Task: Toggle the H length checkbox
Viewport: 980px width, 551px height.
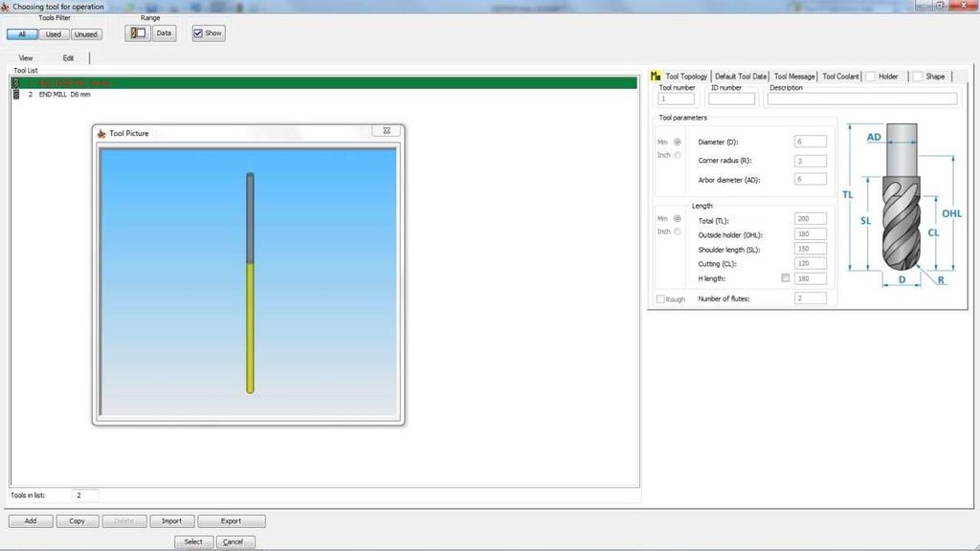Action: pos(786,278)
